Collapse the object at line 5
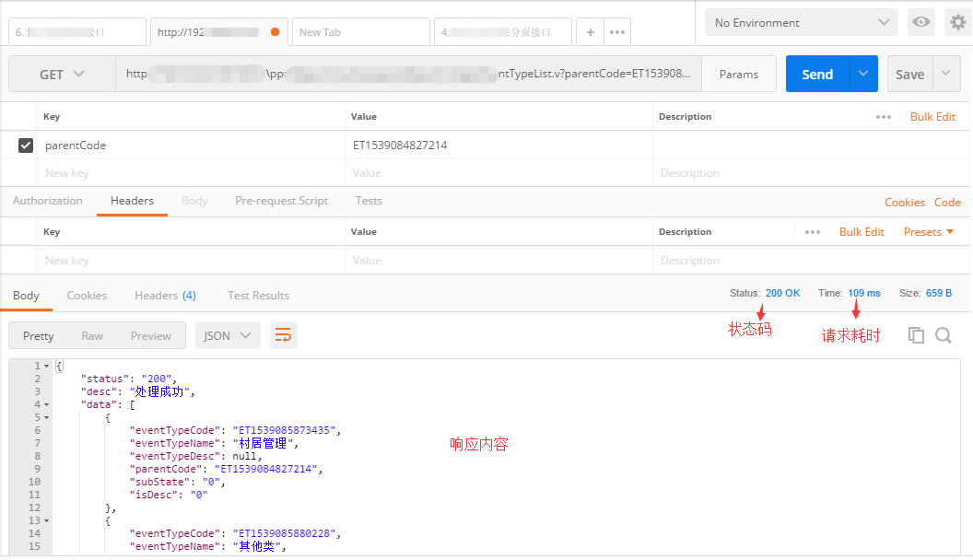This screenshot has width=973, height=560. coord(46,417)
